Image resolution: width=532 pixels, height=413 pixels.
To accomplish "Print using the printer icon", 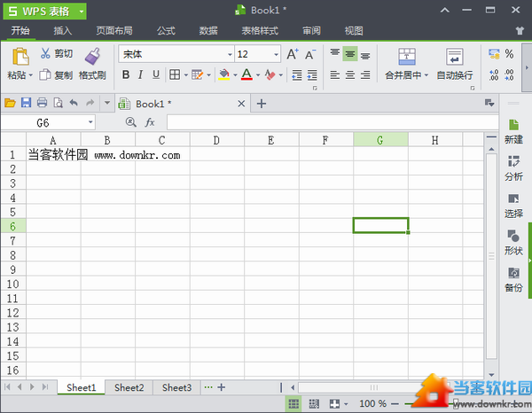I will pos(42,103).
